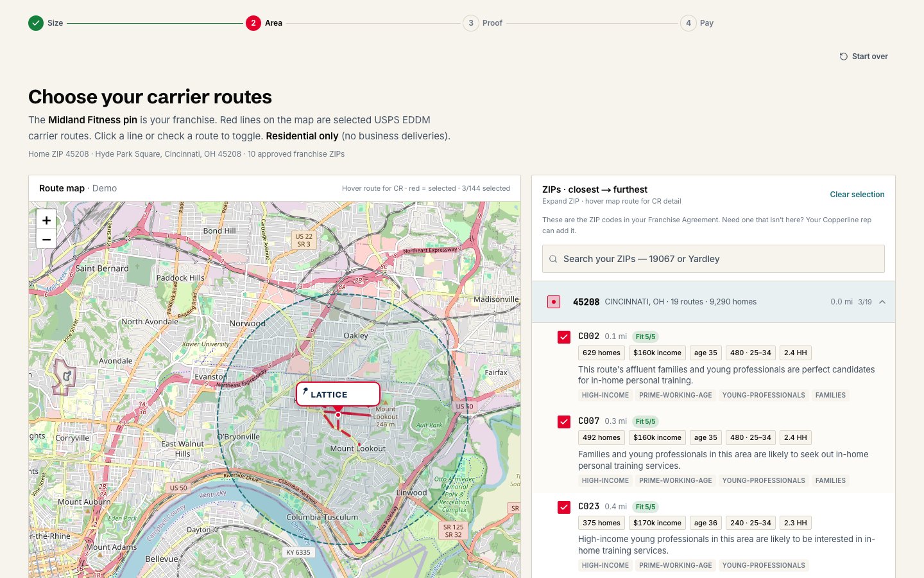The image size is (924, 578).
Task: Uncheck carrier route C023
Action: (x=564, y=507)
